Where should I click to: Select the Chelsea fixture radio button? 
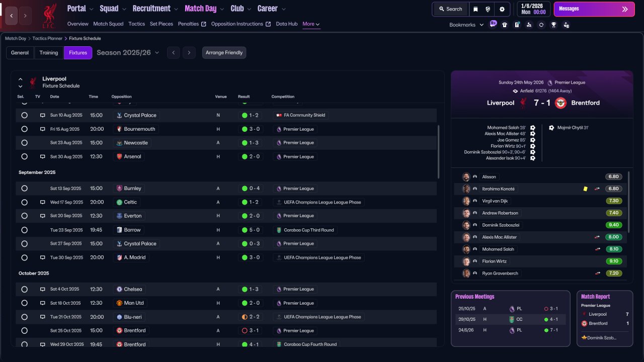[24, 289]
